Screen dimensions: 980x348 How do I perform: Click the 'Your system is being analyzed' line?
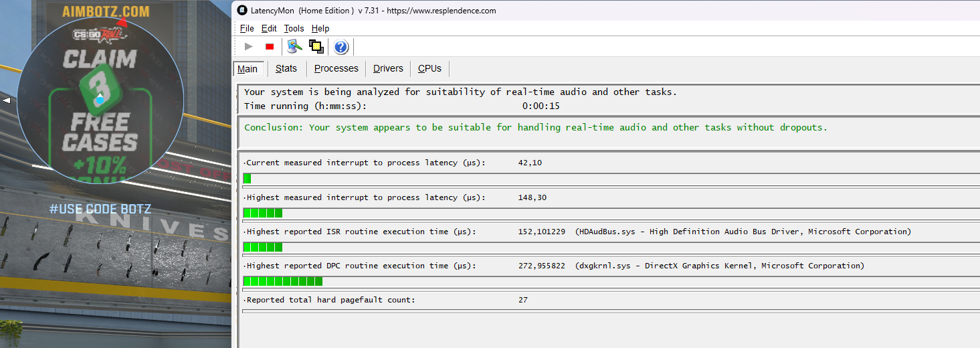pos(460,92)
